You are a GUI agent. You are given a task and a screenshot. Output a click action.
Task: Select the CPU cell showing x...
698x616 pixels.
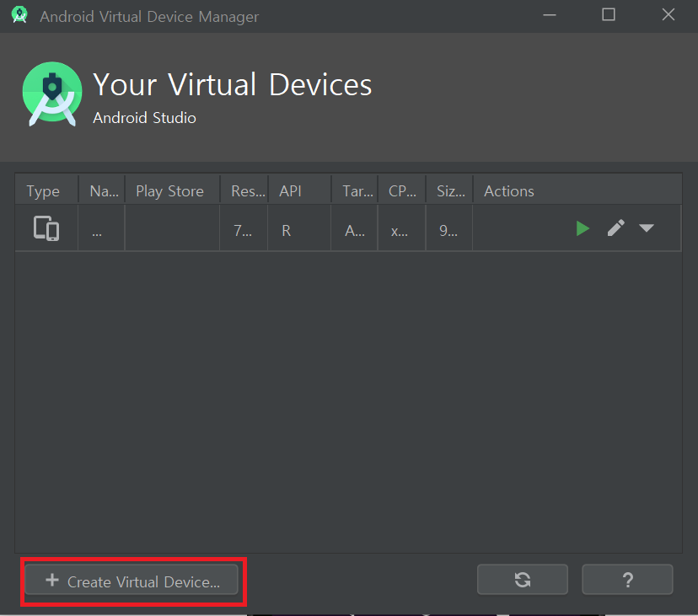coord(402,228)
